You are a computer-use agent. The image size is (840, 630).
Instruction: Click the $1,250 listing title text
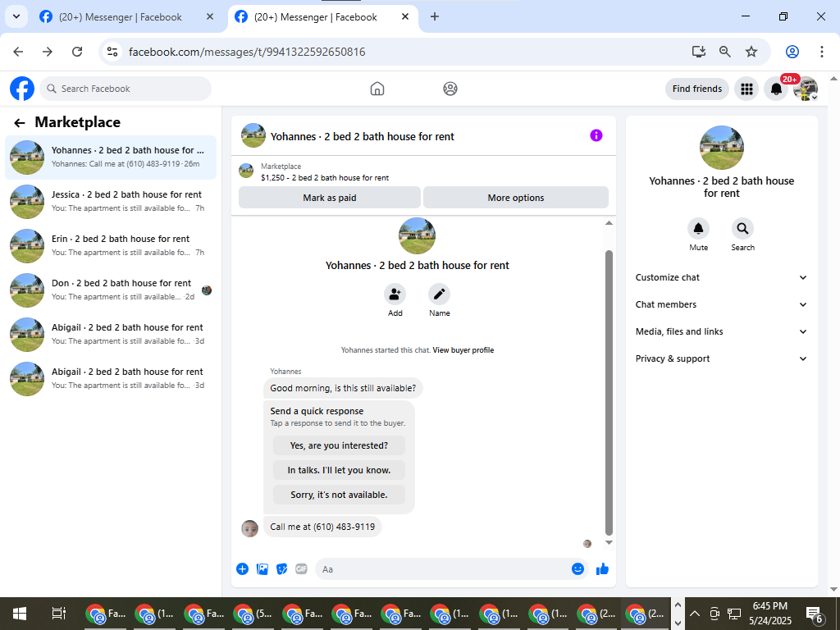325,177
